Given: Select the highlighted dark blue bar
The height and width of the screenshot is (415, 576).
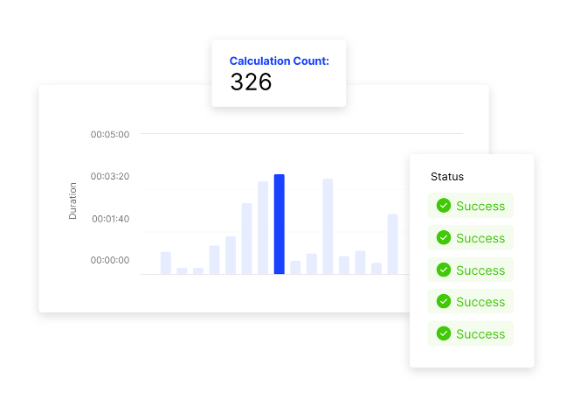Looking at the screenshot, I should [x=279, y=224].
